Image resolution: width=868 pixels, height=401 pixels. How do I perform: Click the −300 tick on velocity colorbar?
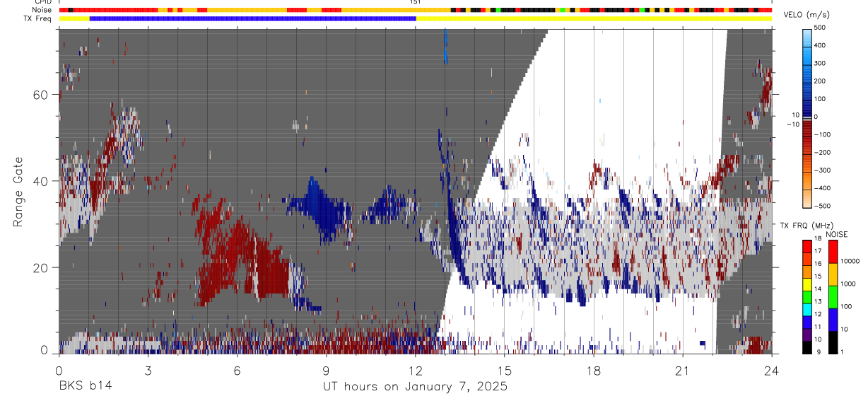821,170
